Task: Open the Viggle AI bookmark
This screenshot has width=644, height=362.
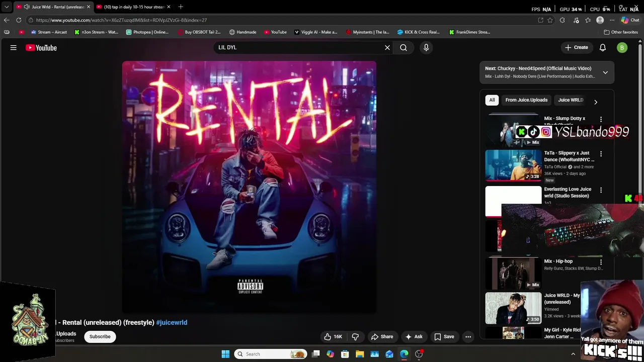Action: (315, 32)
